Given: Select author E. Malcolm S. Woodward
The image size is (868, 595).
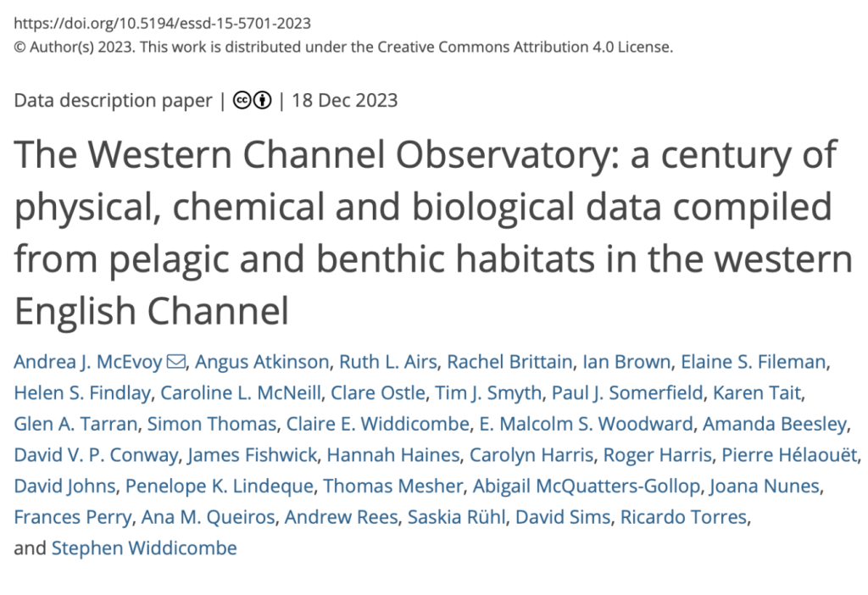Looking at the screenshot, I should point(586,424).
